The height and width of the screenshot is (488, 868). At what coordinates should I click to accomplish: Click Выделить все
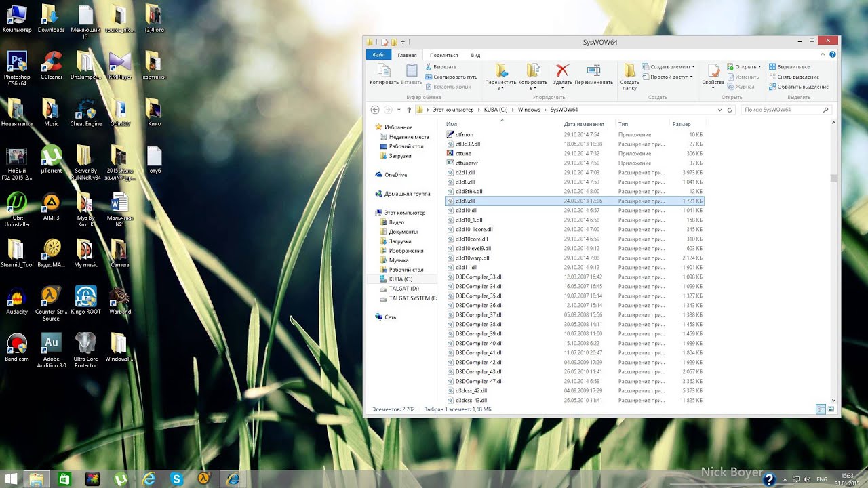coord(789,67)
